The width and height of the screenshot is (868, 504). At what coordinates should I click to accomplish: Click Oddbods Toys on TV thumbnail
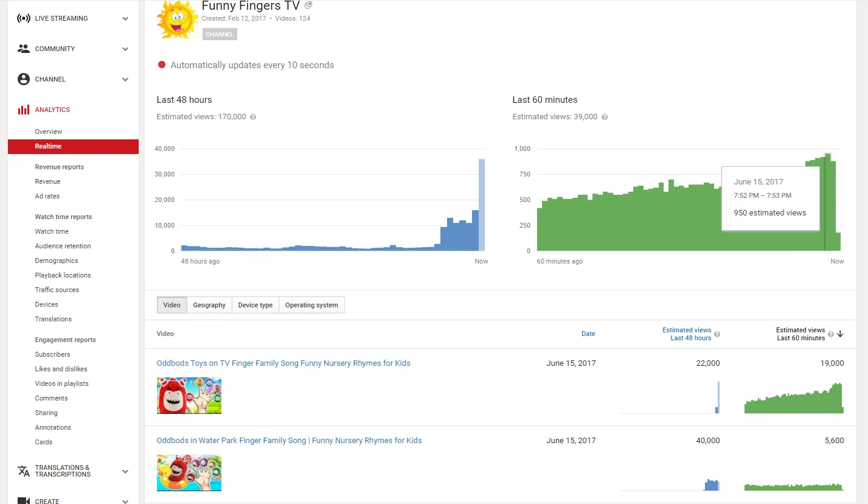click(189, 396)
